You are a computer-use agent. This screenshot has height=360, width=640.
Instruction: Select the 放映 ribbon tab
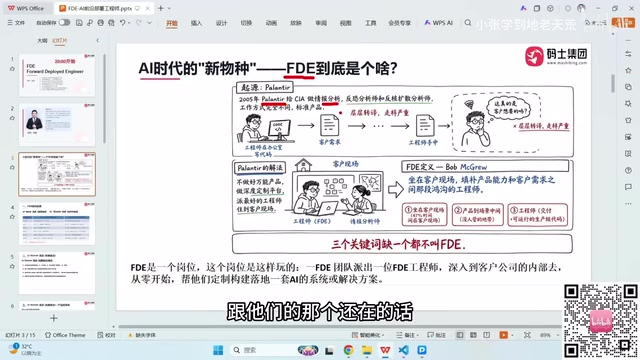pyautogui.click(x=296, y=23)
